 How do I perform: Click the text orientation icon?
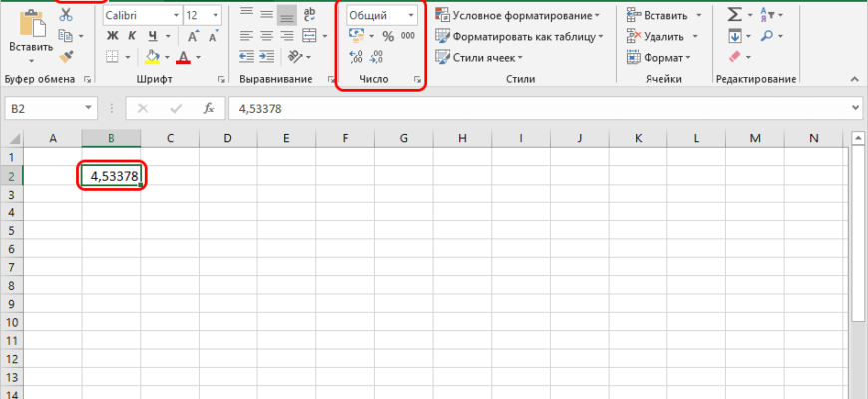pos(295,56)
